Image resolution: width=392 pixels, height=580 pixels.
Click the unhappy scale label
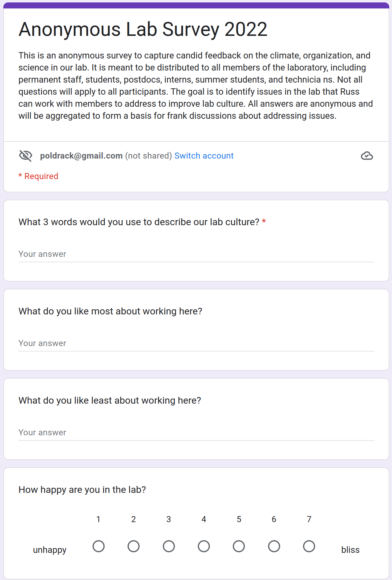click(50, 550)
